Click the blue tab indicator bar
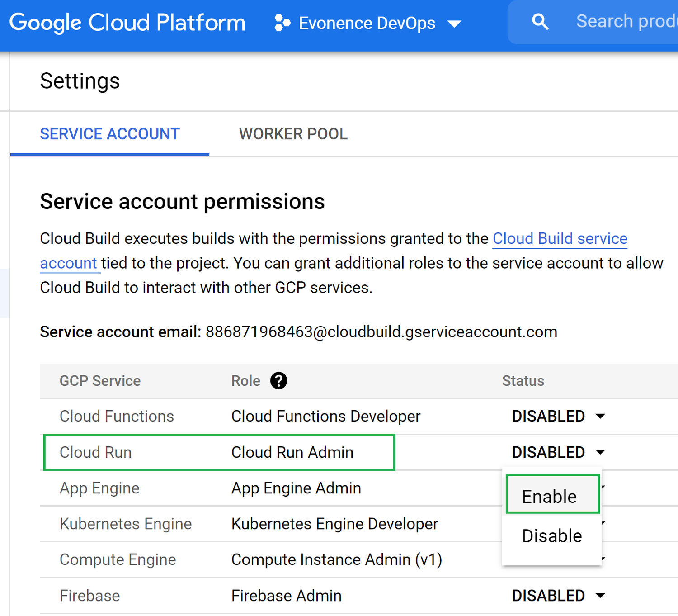 click(x=109, y=154)
